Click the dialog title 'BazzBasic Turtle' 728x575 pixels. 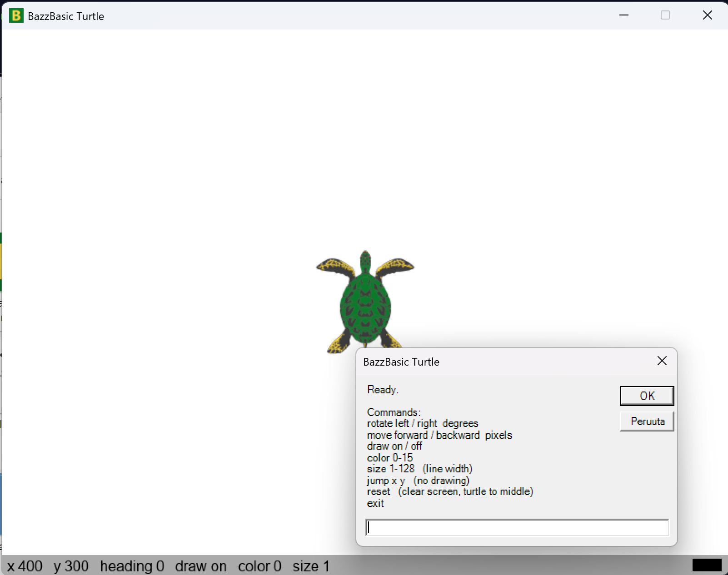click(x=401, y=362)
